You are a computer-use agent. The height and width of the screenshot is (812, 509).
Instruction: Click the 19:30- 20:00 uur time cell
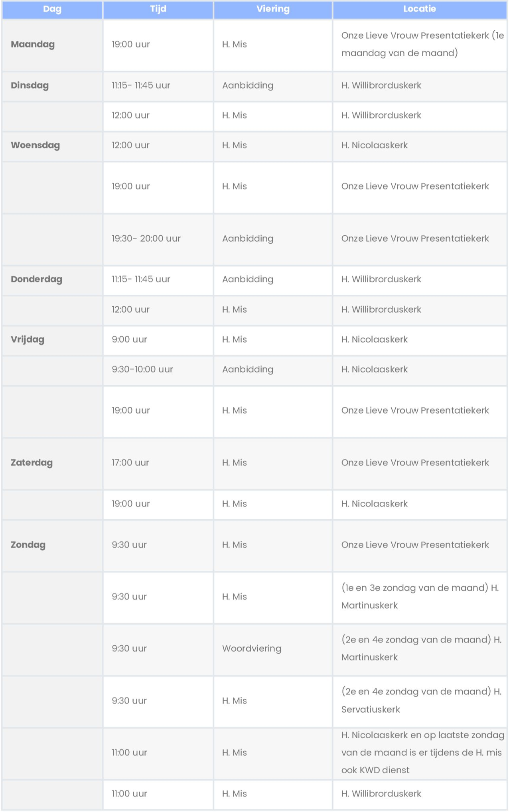click(x=158, y=240)
